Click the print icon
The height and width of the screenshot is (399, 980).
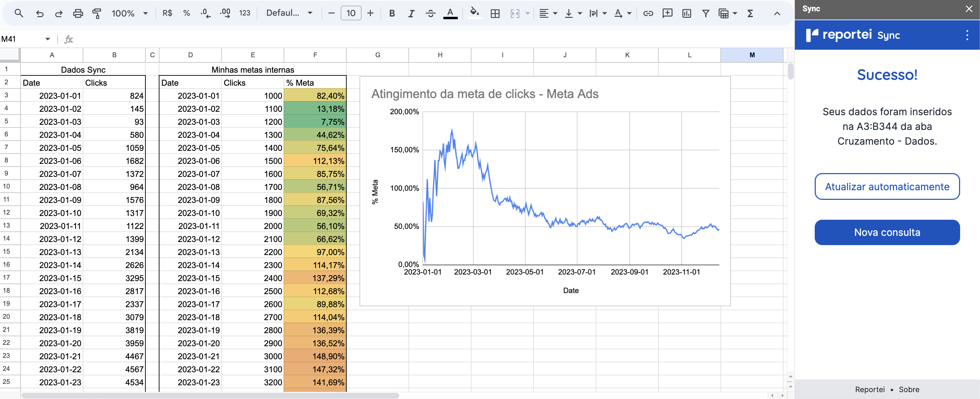click(x=77, y=13)
